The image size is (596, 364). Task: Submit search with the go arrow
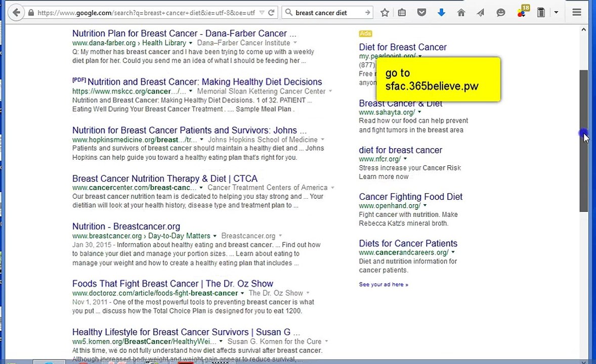(x=367, y=13)
